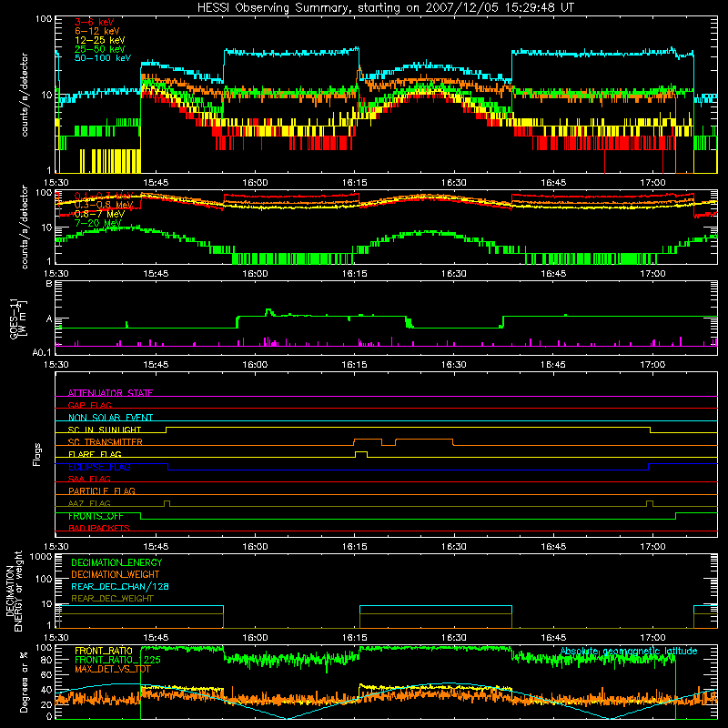The width and height of the screenshot is (728, 728).
Task: Click the GAP_FLAG label
Action: (89, 405)
